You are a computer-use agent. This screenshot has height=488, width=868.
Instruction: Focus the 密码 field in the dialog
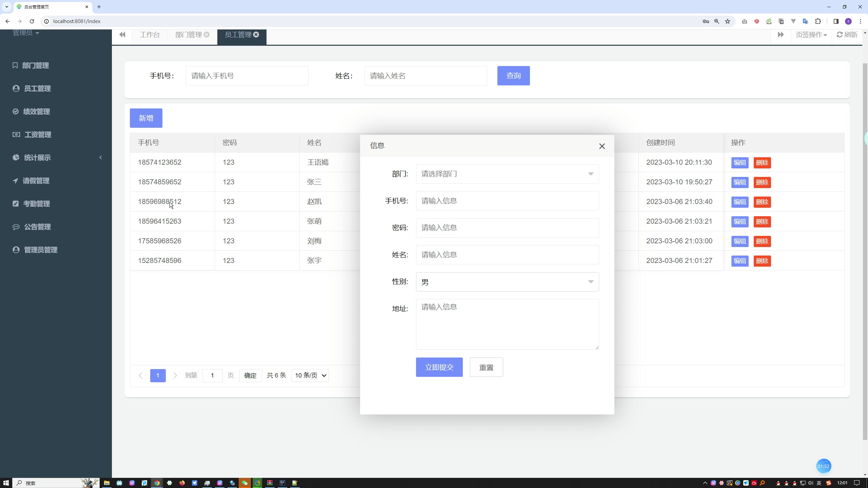click(x=507, y=228)
